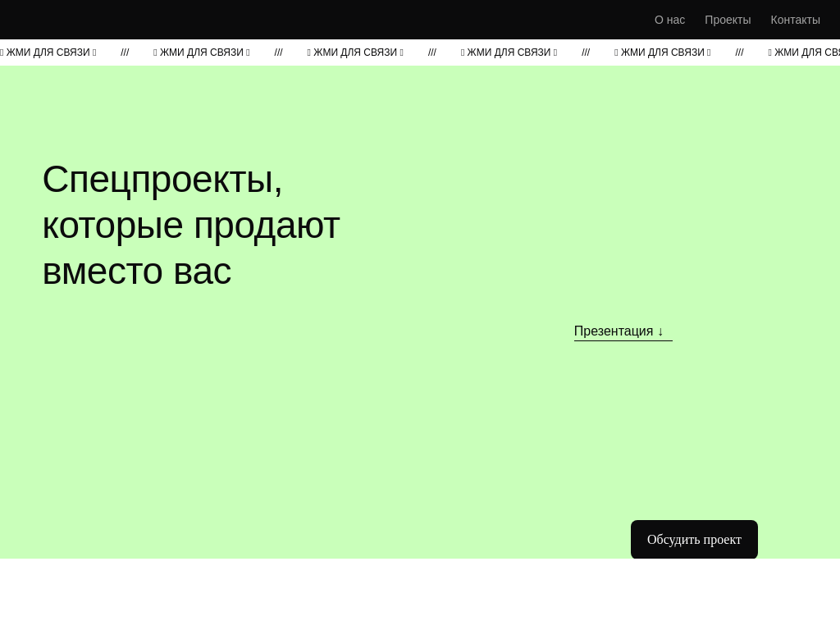Click the first ЖМИ ДЛЯ СВЯЗИ ticker text

48,52
